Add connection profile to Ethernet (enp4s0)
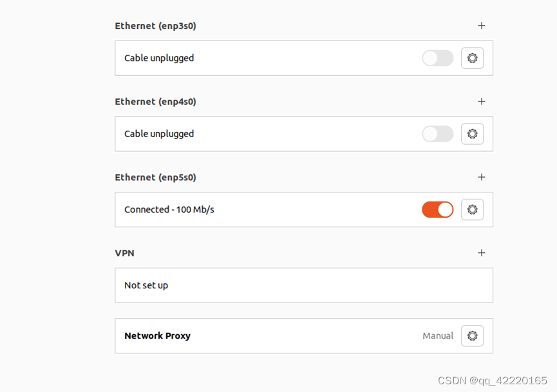Viewport: 557px width, 392px height. (481, 102)
